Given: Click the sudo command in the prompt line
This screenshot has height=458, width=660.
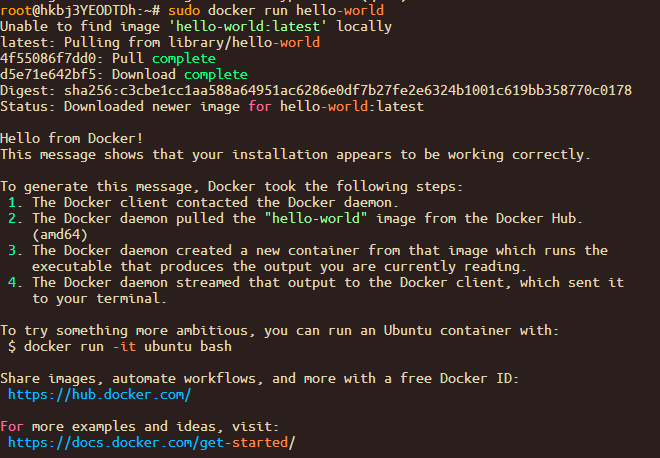Looking at the screenshot, I should 184,10.
